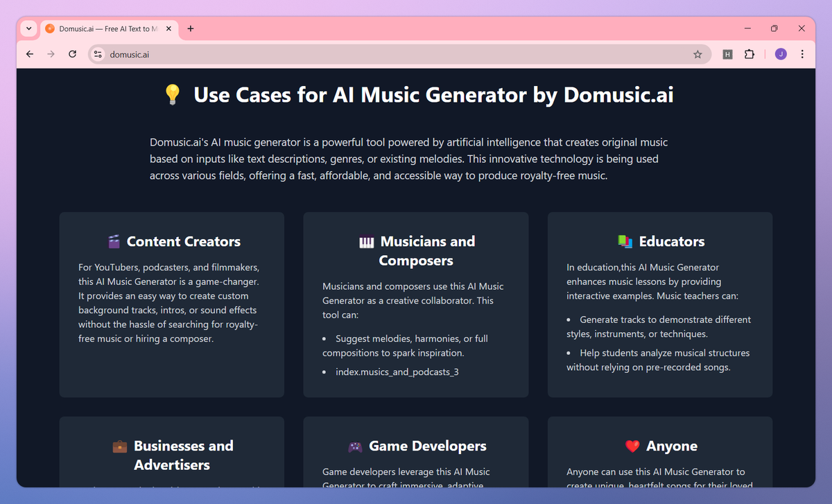Open the H extension icon
The image size is (832, 504).
coord(727,54)
